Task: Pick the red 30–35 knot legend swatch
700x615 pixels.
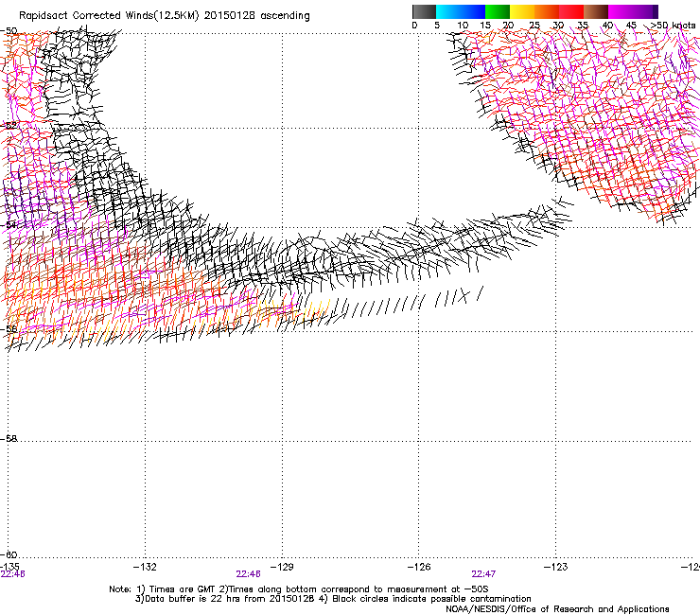Action: tap(571, 11)
